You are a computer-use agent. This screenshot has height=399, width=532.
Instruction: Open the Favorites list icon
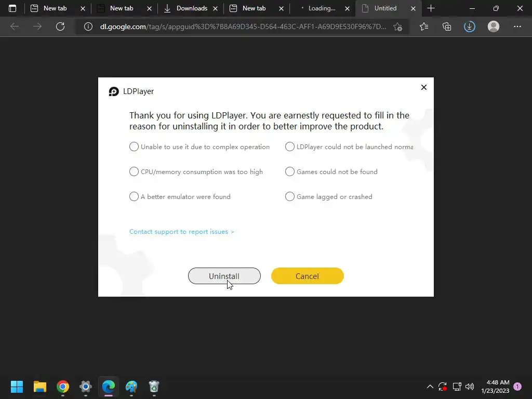(x=424, y=26)
